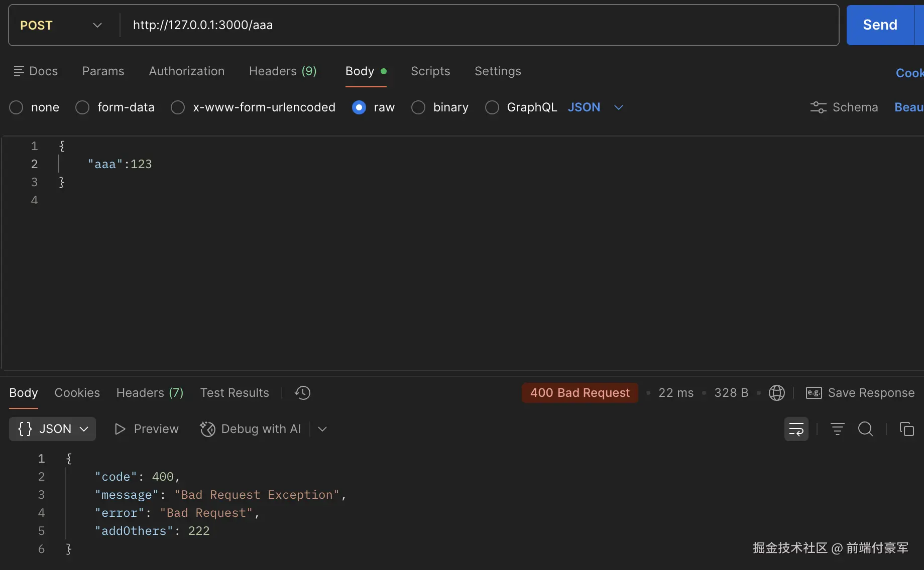Click the network globe icon
The height and width of the screenshot is (570, 924).
[776, 393]
